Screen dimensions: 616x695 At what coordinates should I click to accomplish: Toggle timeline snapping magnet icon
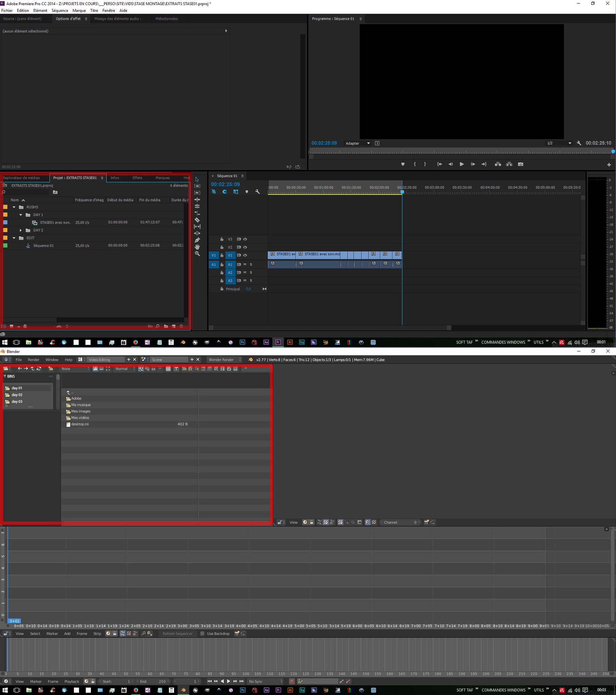tap(225, 192)
